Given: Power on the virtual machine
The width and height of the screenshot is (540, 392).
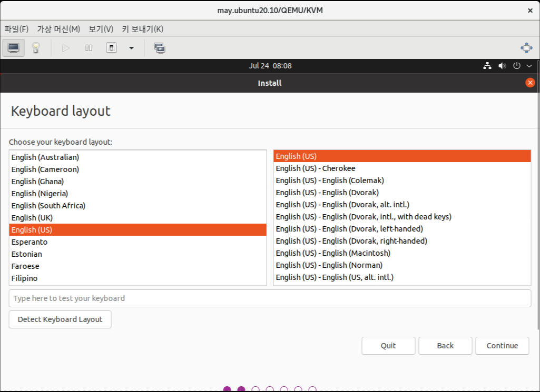Looking at the screenshot, I should tap(65, 48).
